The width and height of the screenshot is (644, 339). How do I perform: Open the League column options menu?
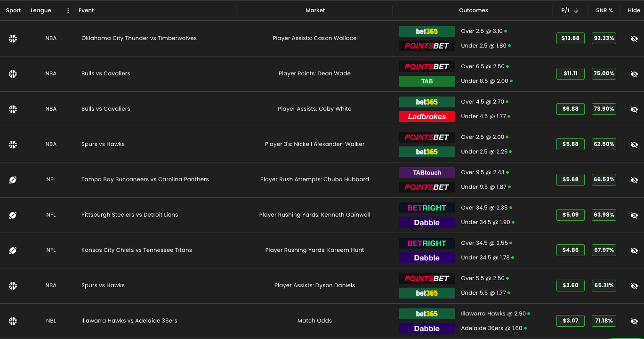pyautogui.click(x=68, y=10)
